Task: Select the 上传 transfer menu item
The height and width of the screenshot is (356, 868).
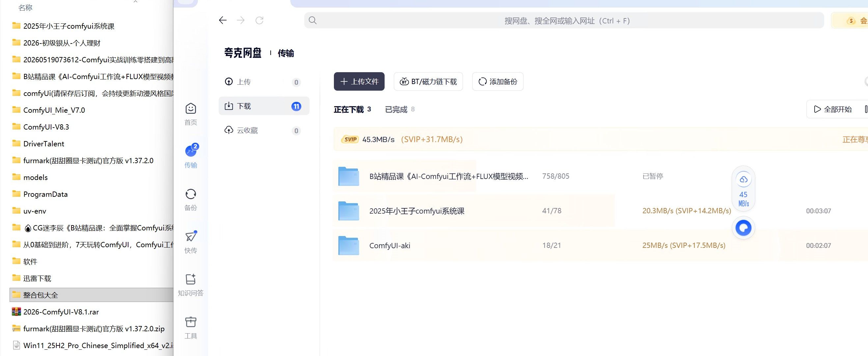Action: 264,82
